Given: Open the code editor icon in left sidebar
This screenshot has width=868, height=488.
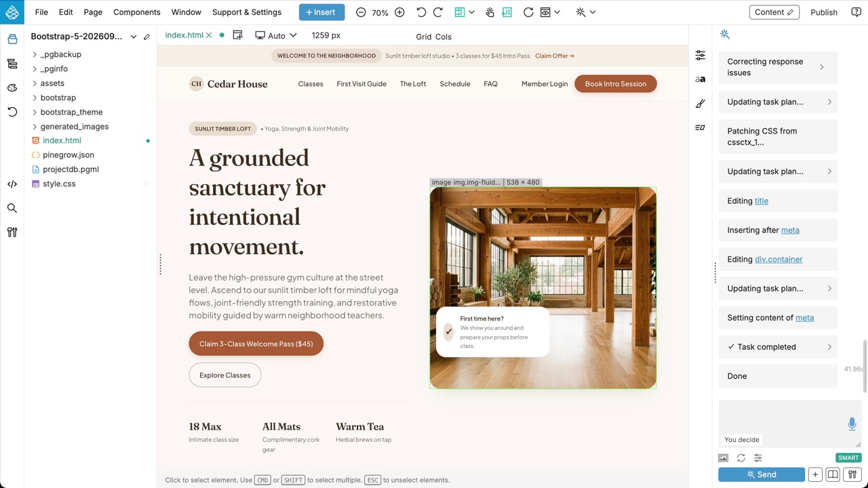Looking at the screenshot, I should (x=12, y=184).
